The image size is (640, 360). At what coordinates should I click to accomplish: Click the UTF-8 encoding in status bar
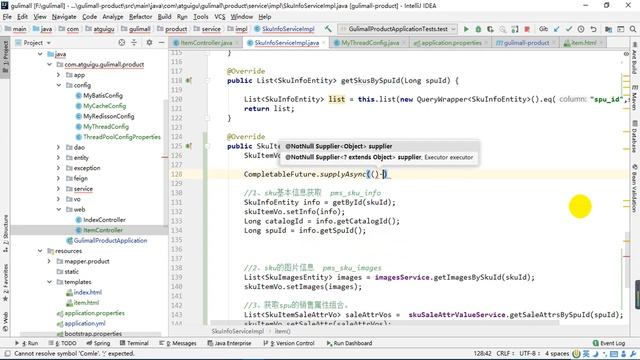click(530, 353)
